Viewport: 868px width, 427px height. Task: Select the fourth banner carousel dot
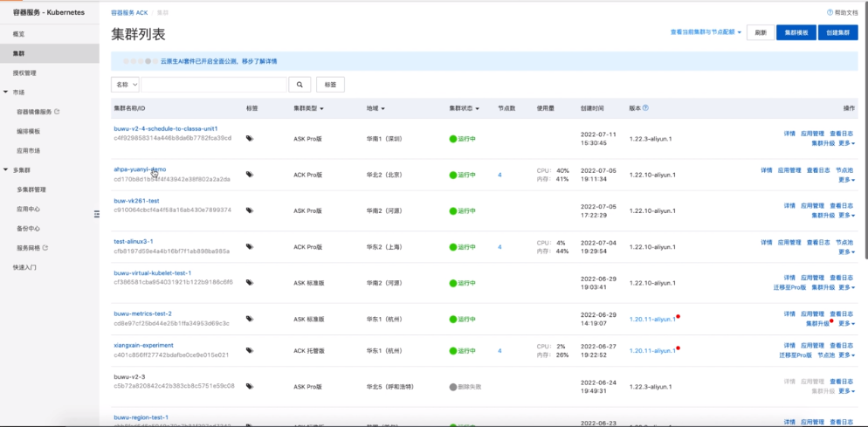coord(148,61)
